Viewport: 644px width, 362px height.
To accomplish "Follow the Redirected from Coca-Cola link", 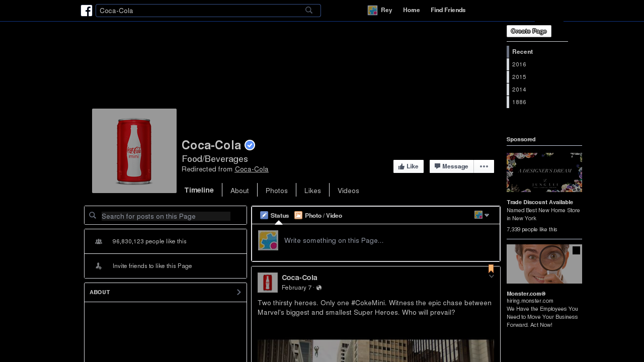I will [x=252, y=169].
